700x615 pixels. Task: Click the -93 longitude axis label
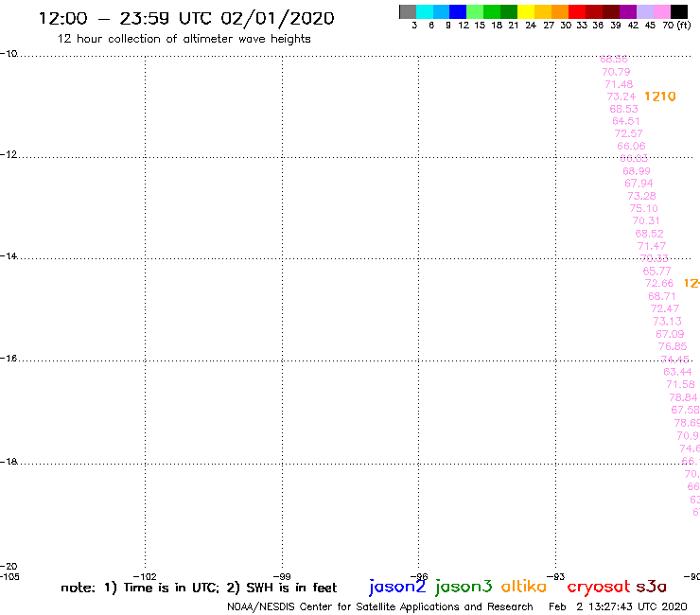pos(556,576)
